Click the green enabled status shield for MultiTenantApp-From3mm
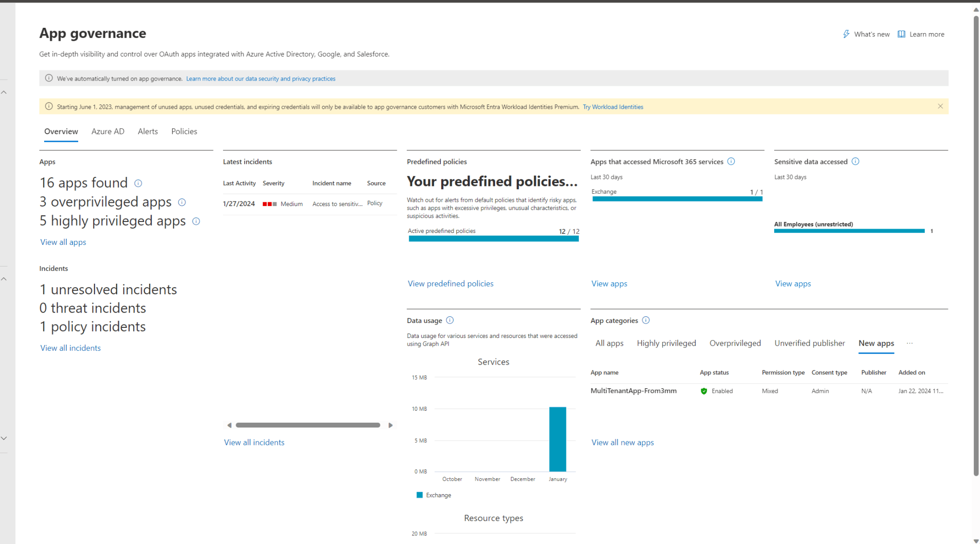Viewport: 980px width, 544px height. click(704, 391)
